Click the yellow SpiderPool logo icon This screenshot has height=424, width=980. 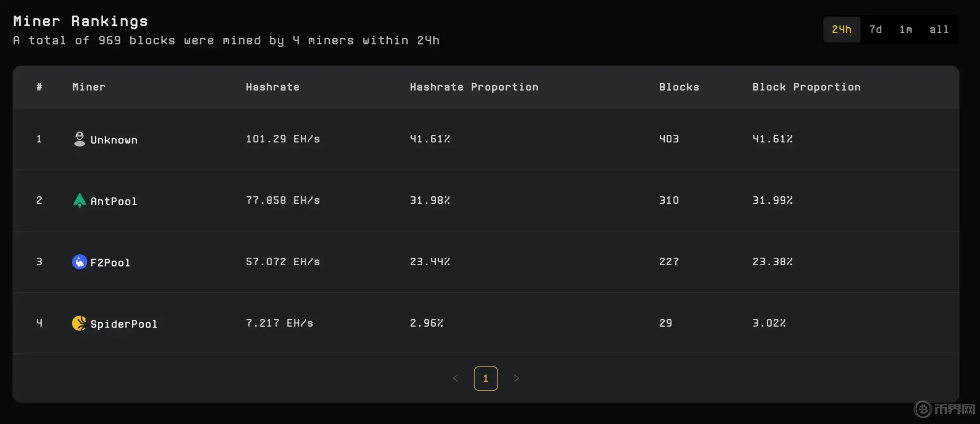tap(79, 323)
